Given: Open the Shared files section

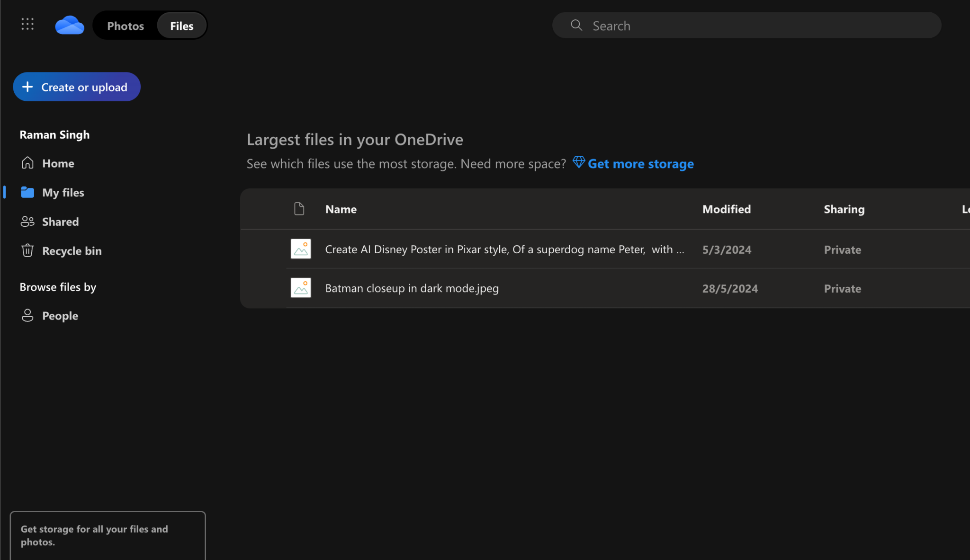Looking at the screenshot, I should tap(60, 222).
